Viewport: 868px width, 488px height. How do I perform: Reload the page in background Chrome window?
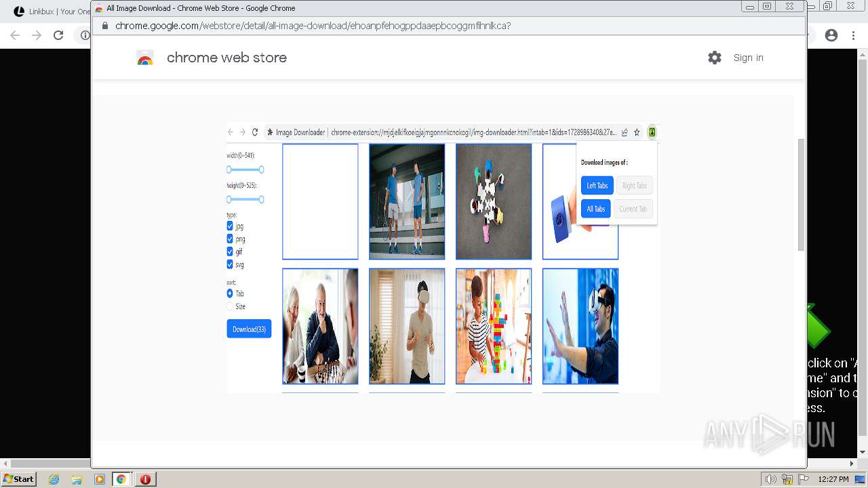click(x=58, y=35)
